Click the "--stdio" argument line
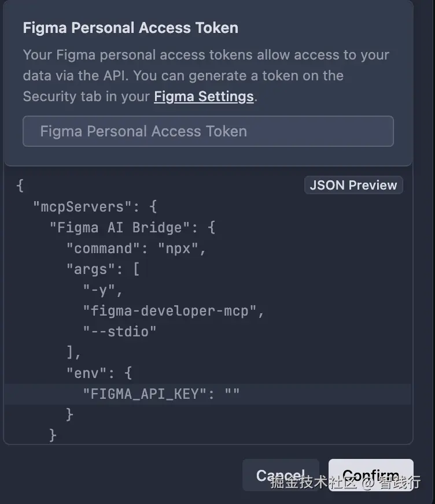 coord(120,332)
